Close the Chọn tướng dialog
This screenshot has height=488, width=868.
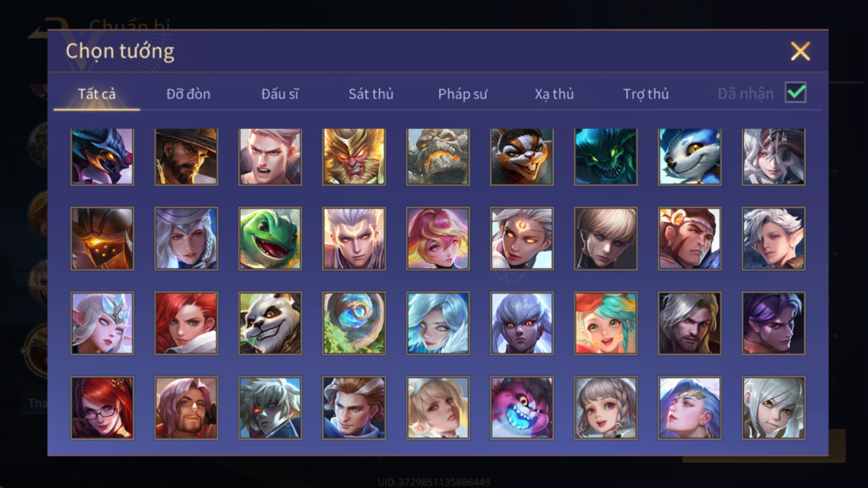pyautogui.click(x=800, y=52)
